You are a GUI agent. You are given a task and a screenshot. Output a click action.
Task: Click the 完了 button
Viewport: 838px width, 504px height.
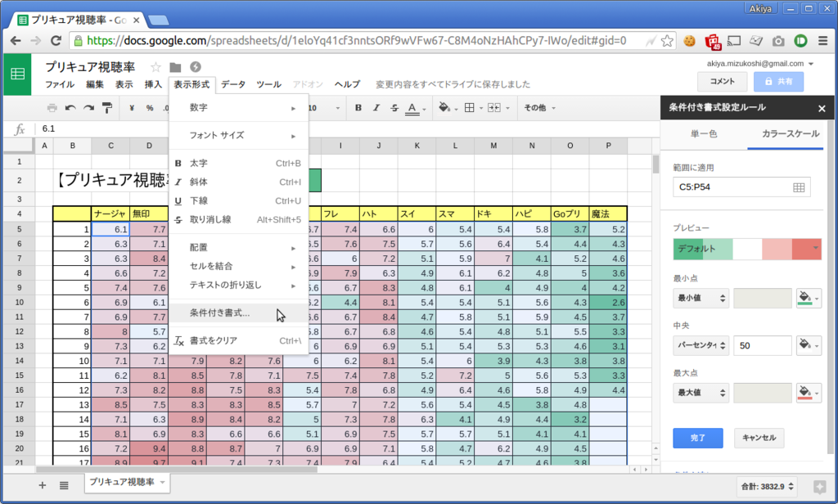698,438
